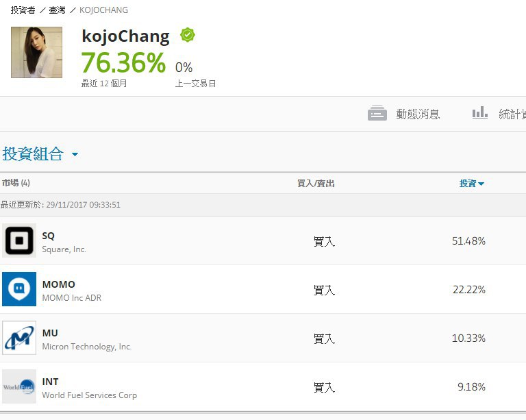This screenshot has height=420, width=526.
Task: Click the 最近更新於 timestamp line
Action: click(60, 205)
